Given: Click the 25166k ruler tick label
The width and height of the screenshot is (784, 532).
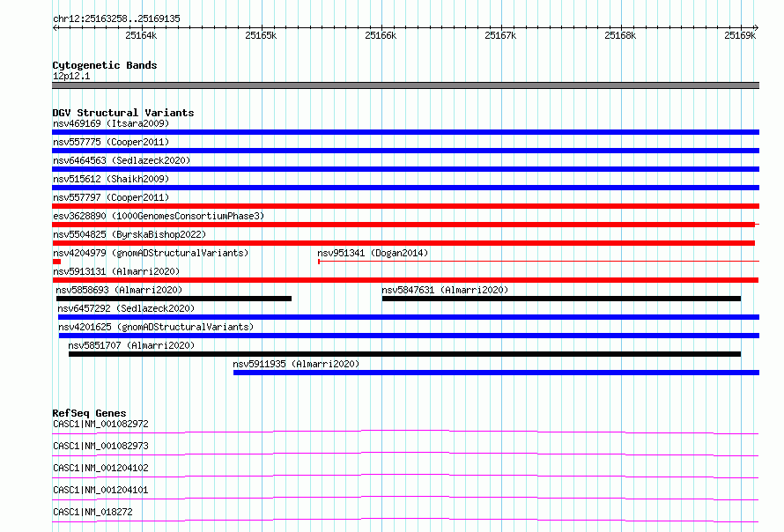Looking at the screenshot, I should point(381,35).
